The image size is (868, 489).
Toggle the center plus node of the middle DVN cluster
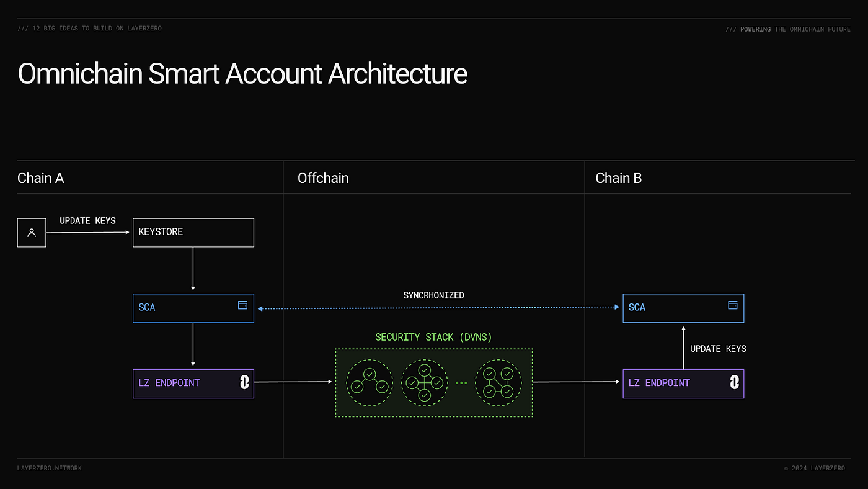click(x=424, y=383)
